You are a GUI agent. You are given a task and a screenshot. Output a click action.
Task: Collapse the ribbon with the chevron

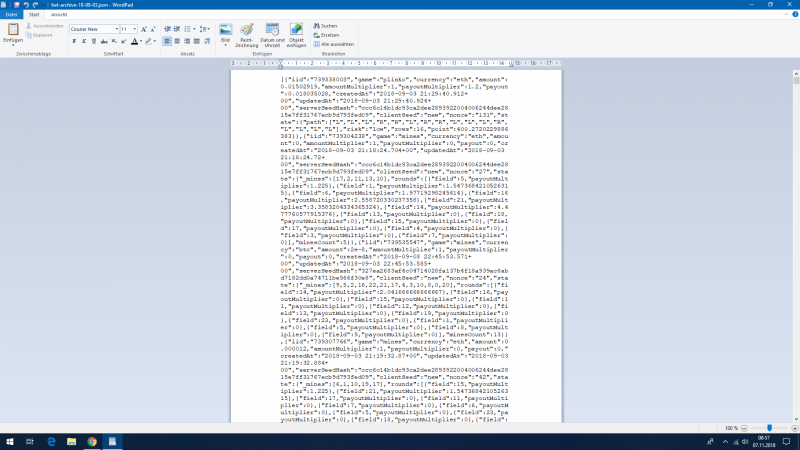(786, 15)
